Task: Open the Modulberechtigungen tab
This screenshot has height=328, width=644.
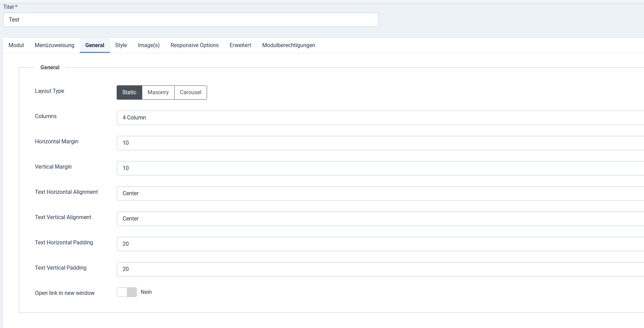Action: click(289, 45)
